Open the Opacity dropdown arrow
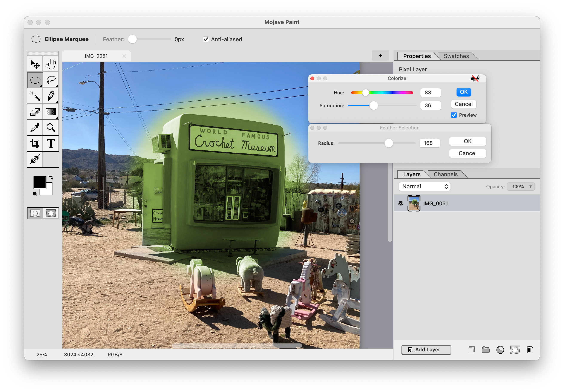 click(x=531, y=187)
